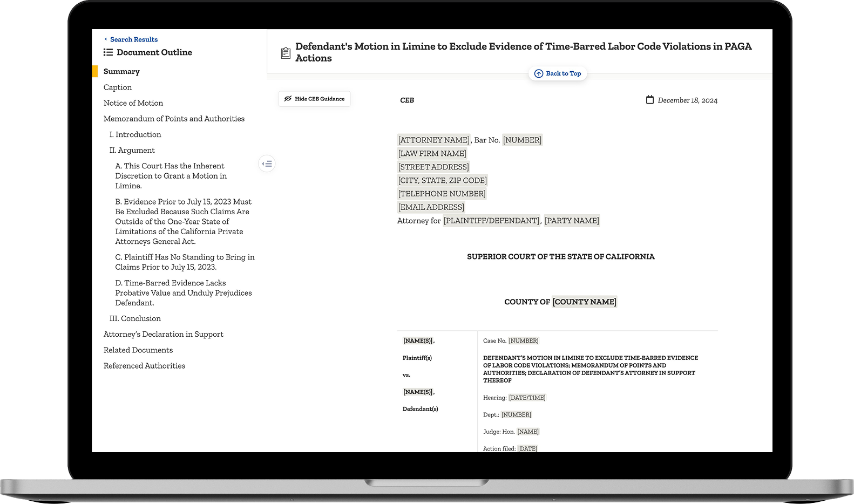
Task: Navigate to I. Introduction
Action: click(135, 134)
